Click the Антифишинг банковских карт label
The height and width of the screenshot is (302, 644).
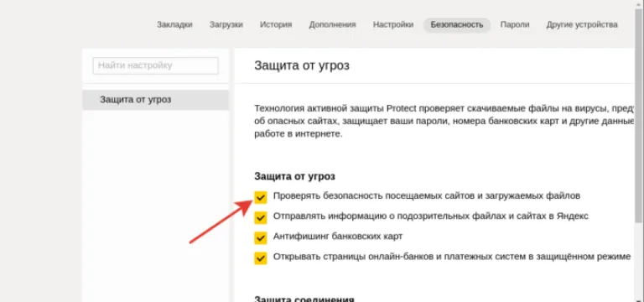(x=338, y=237)
